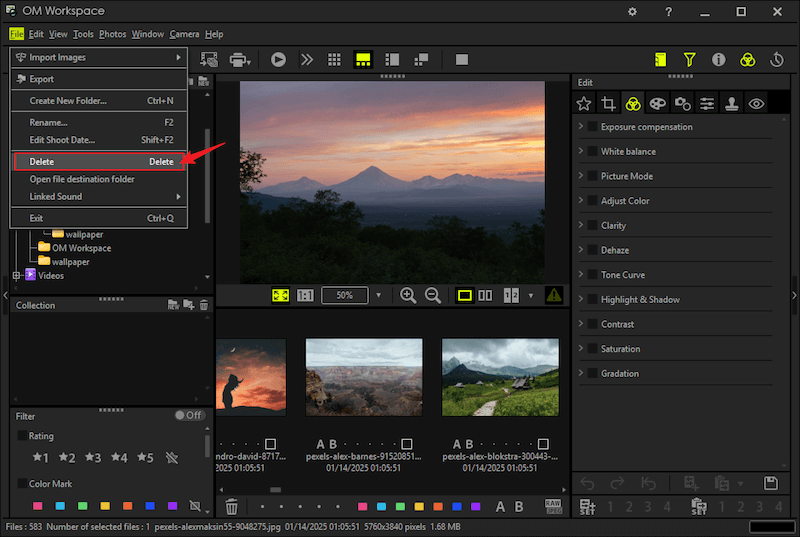Click the RAW/JPEG icon in bottom bar
The height and width of the screenshot is (537, 800).
tap(553, 506)
